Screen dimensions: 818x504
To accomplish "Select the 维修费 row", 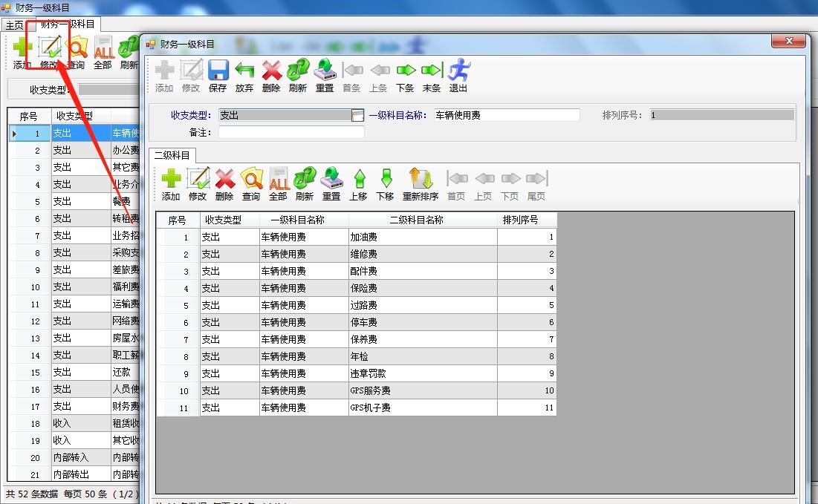I will click(x=357, y=255).
